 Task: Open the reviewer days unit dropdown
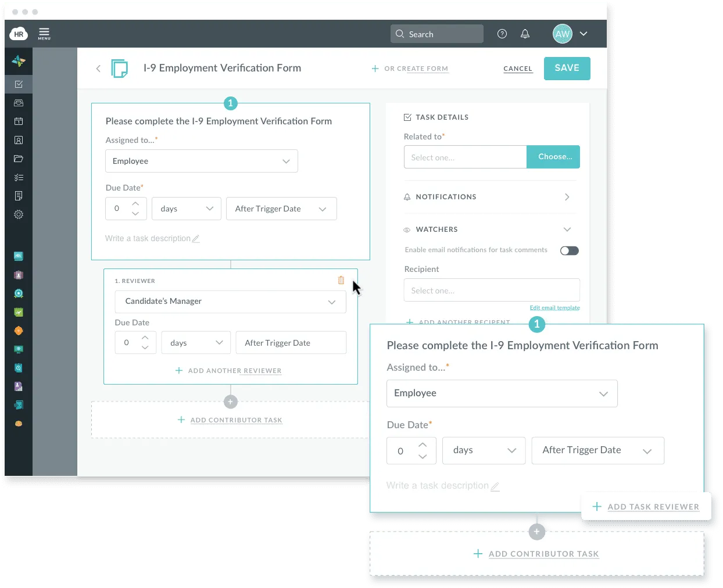[x=196, y=343]
